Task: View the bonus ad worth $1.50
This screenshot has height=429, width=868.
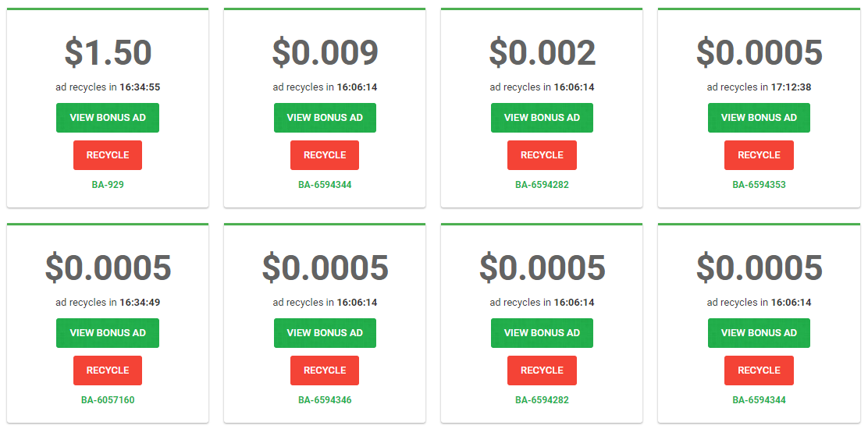Action: 108,117
